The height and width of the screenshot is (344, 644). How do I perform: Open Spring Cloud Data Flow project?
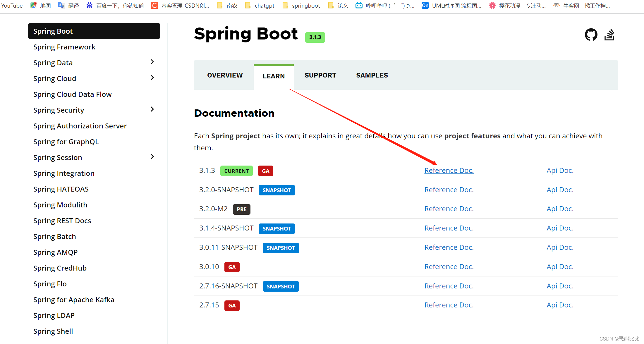tap(73, 94)
